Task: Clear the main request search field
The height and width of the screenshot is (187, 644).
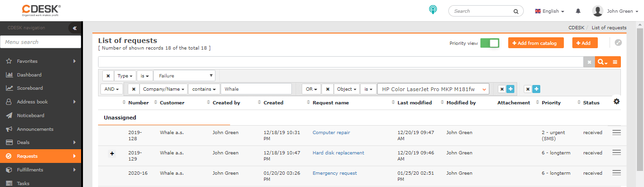Action: [589, 62]
